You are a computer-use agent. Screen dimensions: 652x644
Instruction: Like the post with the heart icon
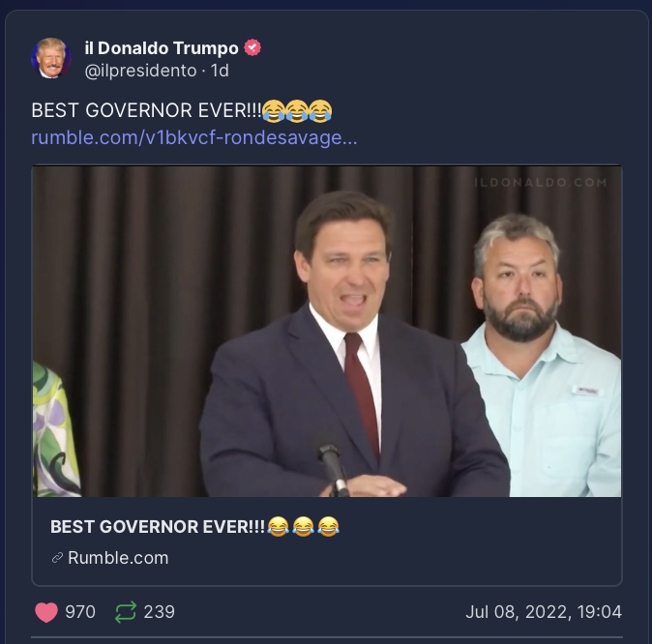pos(46,612)
